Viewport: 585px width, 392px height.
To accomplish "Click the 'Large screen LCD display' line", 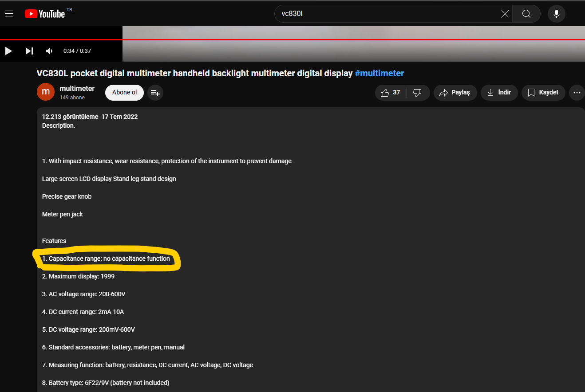I will 109,179.
